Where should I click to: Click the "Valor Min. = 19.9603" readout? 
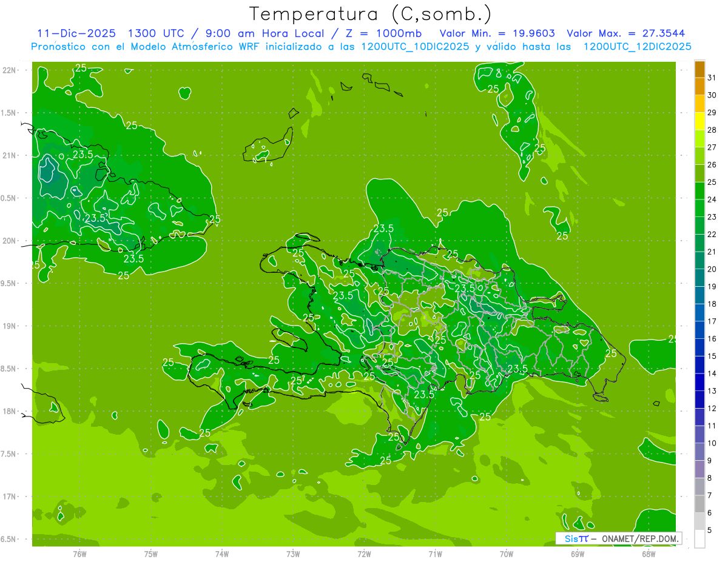[497, 33]
